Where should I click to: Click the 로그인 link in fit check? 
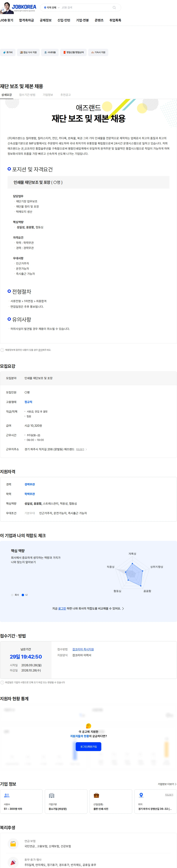click(62, 608)
